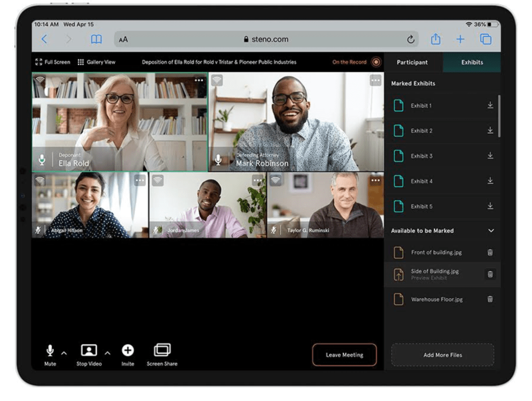The width and height of the screenshot is (532, 401).
Task: Open the Safari share sheet icon
Action: [436, 38]
